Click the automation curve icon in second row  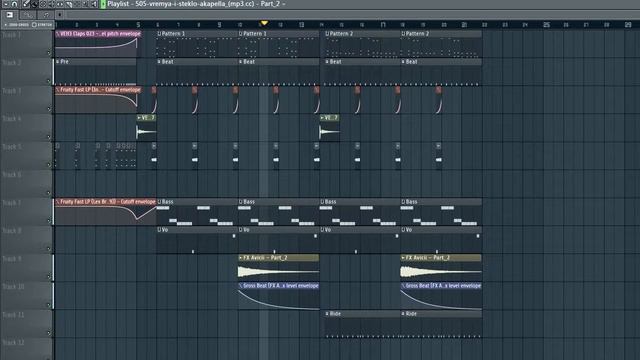click(28, 15)
